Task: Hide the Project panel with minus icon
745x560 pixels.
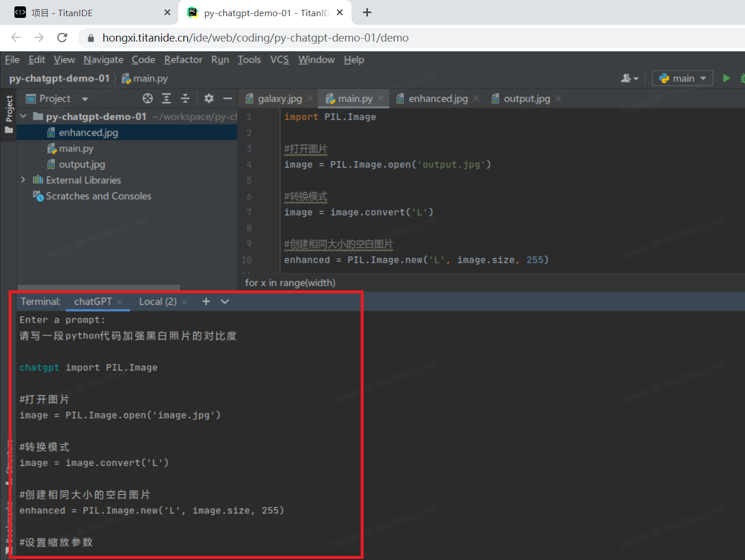Action: (x=228, y=99)
